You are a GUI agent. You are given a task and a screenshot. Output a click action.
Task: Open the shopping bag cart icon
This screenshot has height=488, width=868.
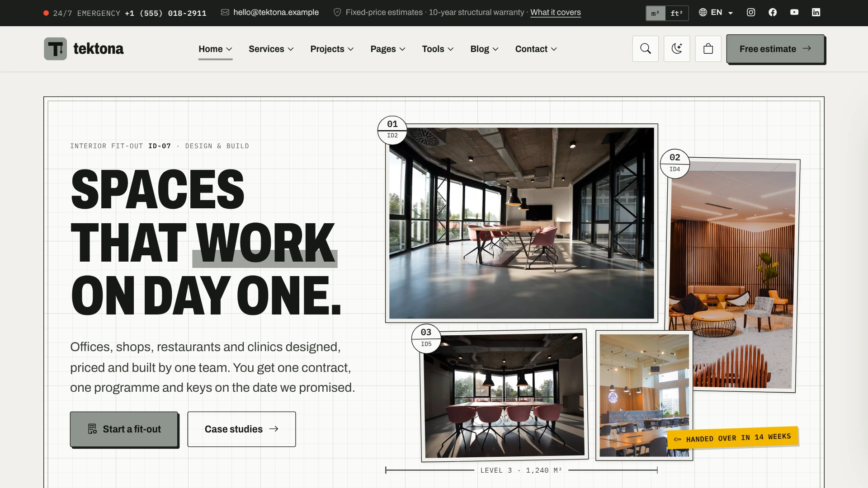[708, 49]
